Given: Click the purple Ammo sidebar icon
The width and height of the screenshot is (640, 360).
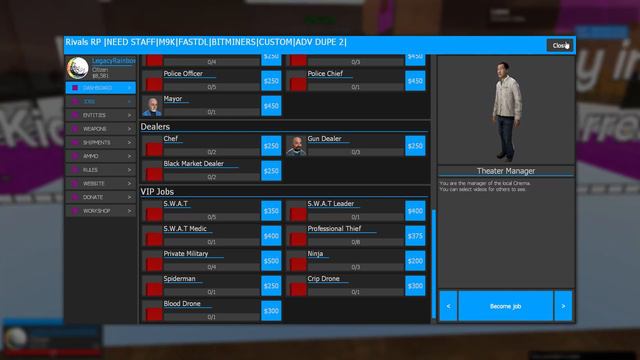Looking at the screenshot, I should [x=75, y=156].
